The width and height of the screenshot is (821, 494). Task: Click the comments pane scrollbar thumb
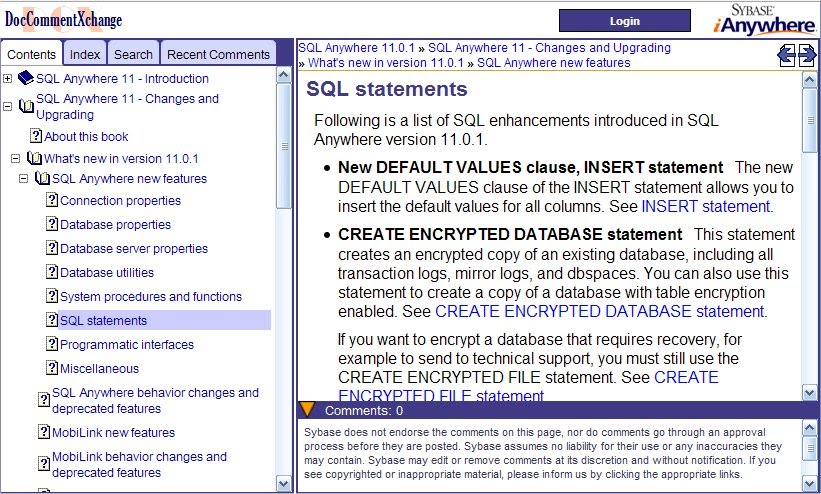(x=809, y=448)
